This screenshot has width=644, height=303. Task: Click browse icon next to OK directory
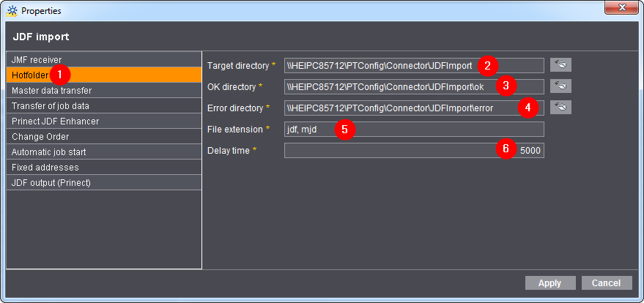560,86
